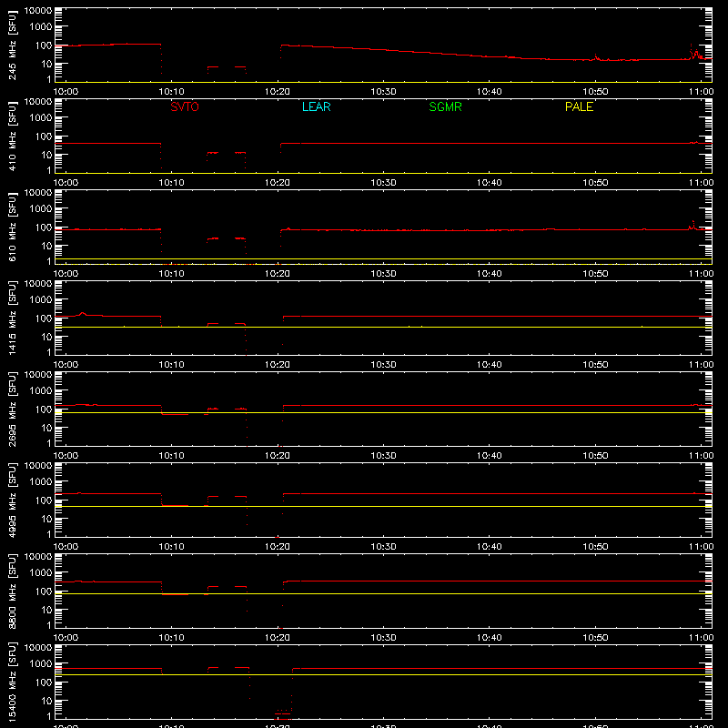Viewport: 728px width, 728px height.
Task: Click the small bump near 10:02 on 1415 MHz trace
Action: pos(83,314)
